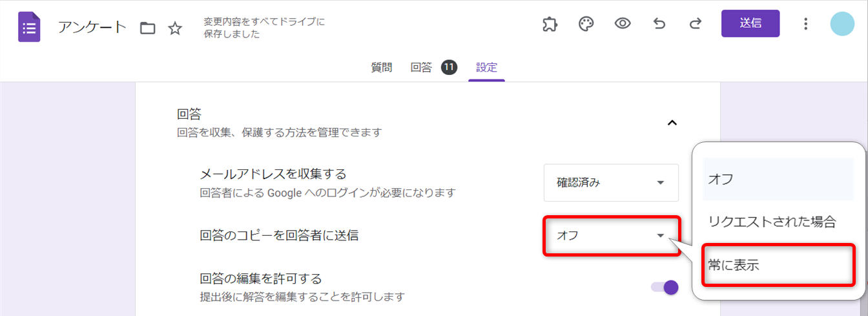
Task: Open the add-ons puzzle icon
Action: pos(550,24)
